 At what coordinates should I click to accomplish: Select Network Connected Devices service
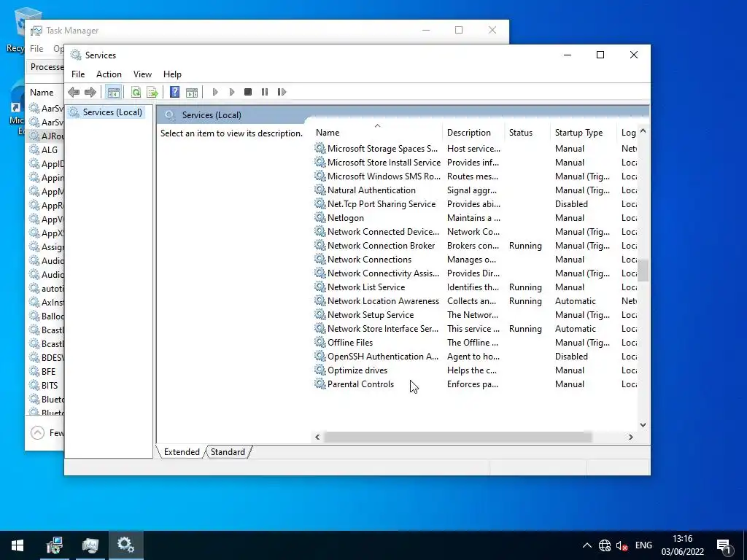click(476, 231)
